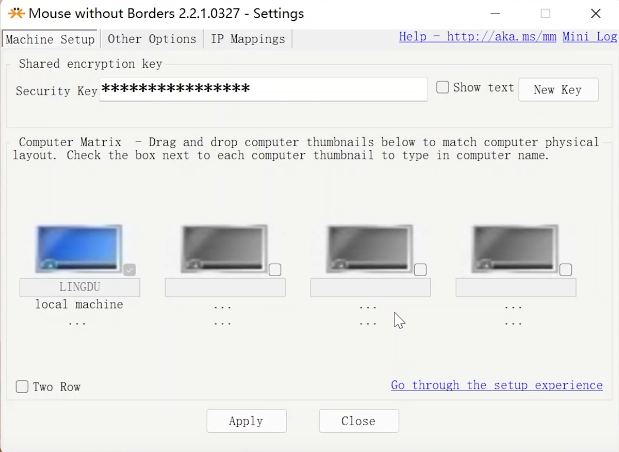Tick the checkbox beside the third computer thumbnail
Viewport: 619px width, 452px height.
pyautogui.click(x=420, y=269)
